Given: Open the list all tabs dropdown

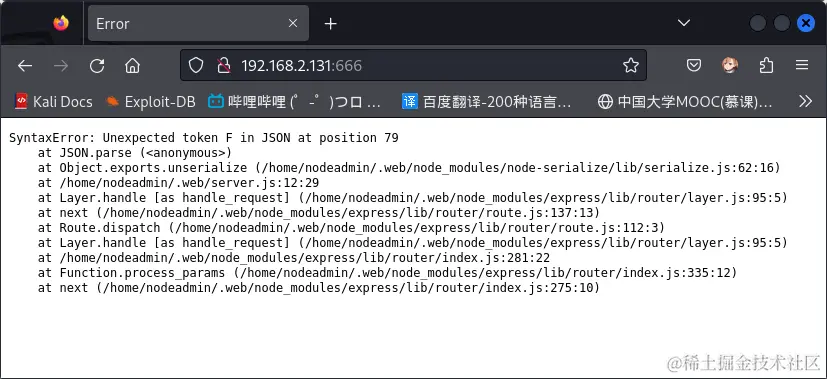Looking at the screenshot, I should [x=684, y=23].
